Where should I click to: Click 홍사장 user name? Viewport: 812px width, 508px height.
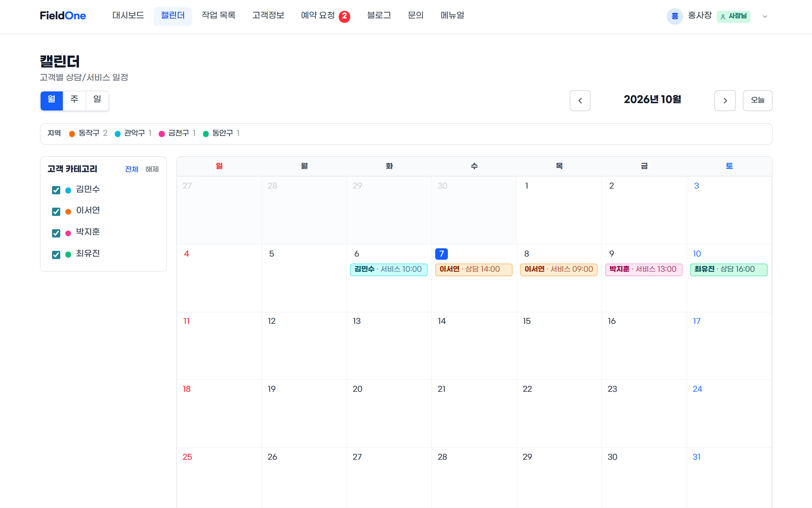point(700,16)
